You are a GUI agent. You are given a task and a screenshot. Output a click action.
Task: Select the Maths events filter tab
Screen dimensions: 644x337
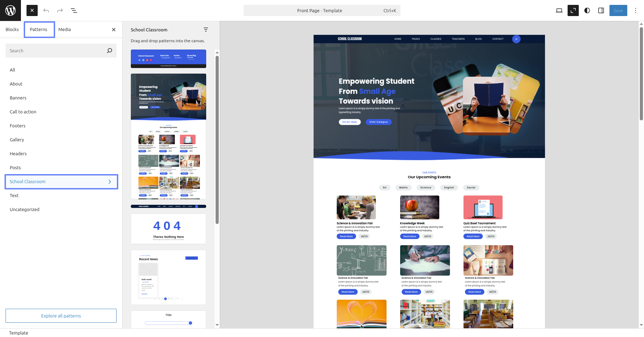click(403, 188)
